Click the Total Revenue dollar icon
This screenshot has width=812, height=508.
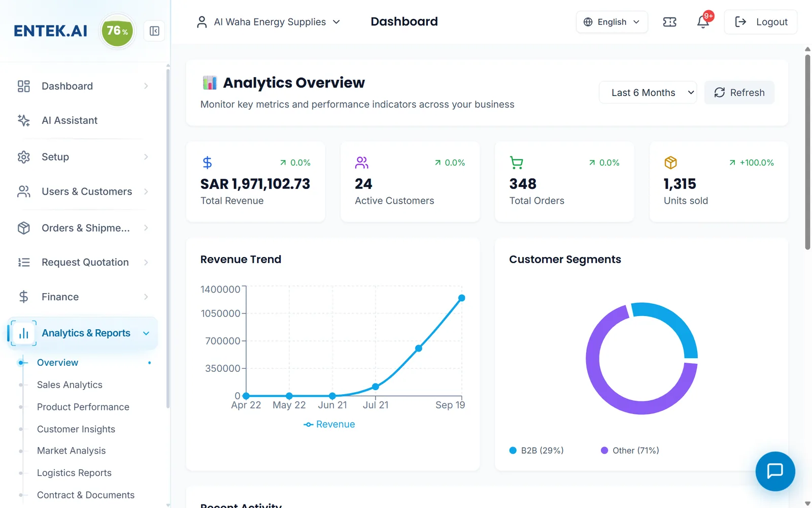[207, 163]
